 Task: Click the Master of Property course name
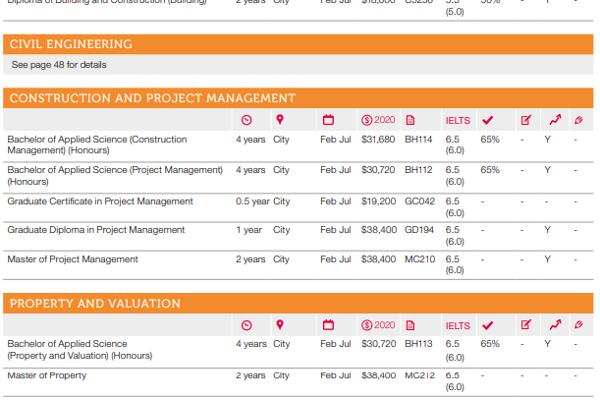coord(47,375)
